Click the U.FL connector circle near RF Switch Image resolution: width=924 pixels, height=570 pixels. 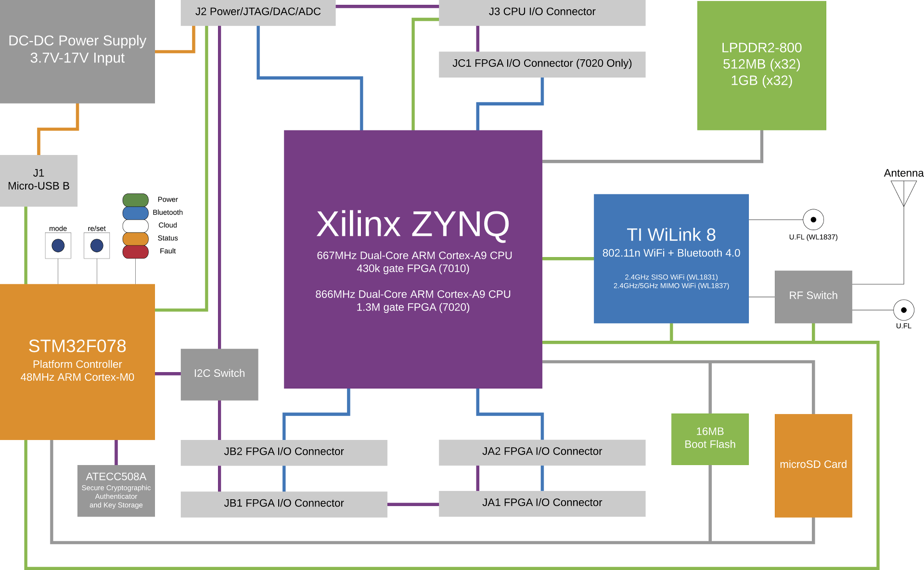click(x=903, y=310)
